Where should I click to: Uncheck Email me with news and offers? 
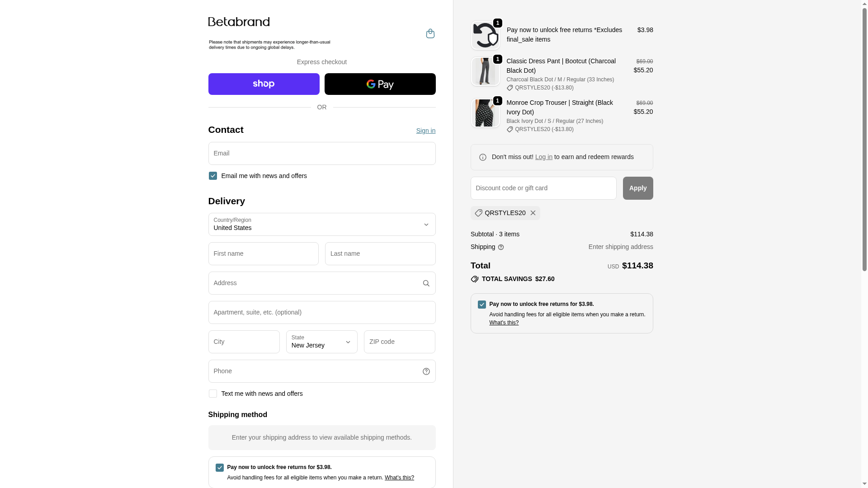click(x=213, y=176)
